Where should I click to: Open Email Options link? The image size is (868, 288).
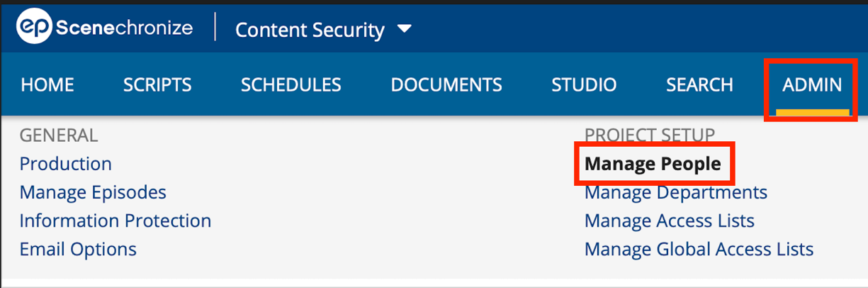click(x=78, y=250)
